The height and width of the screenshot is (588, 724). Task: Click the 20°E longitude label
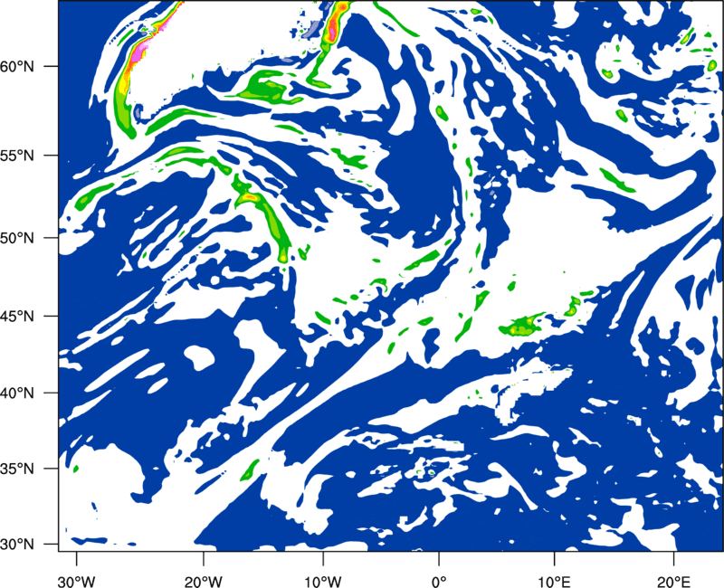(x=673, y=581)
